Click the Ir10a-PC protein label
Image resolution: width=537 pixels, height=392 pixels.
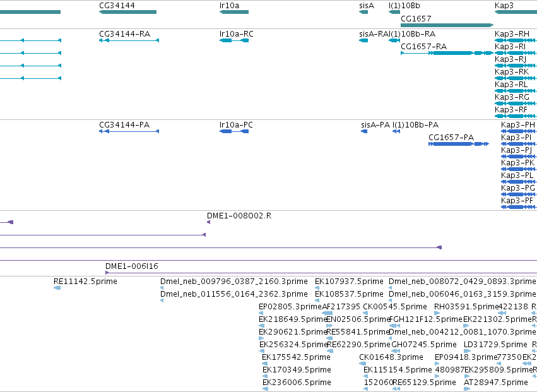coord(236,125)
